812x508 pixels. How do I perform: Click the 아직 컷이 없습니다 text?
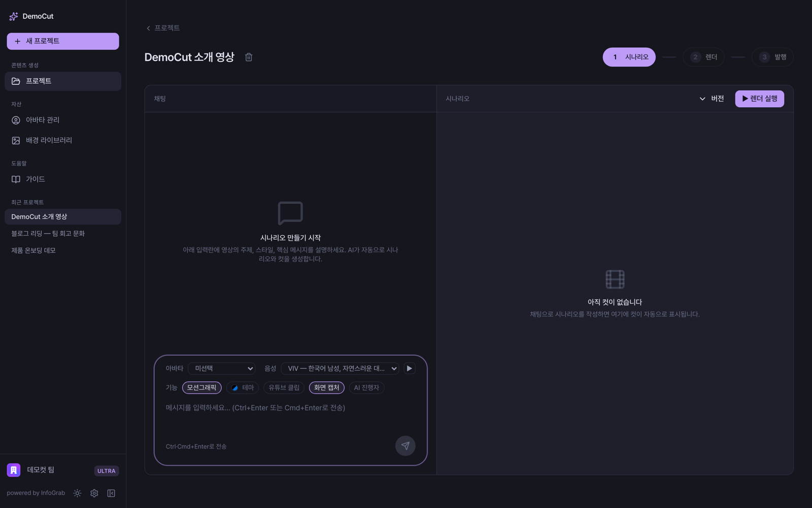615,302
